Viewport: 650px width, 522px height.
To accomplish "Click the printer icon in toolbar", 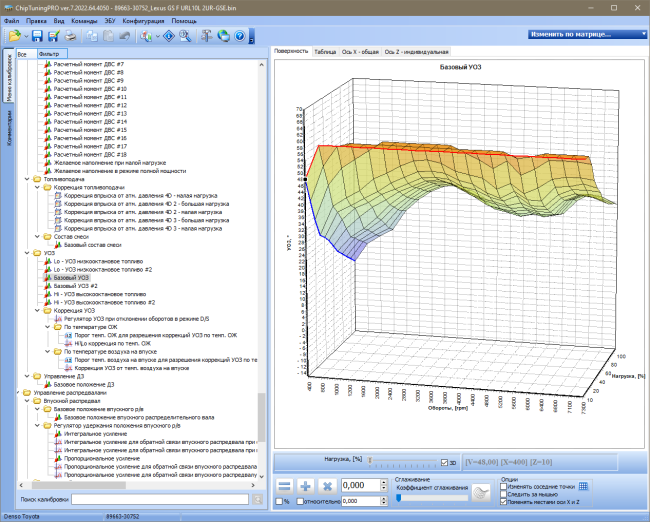I will point(70,36).
